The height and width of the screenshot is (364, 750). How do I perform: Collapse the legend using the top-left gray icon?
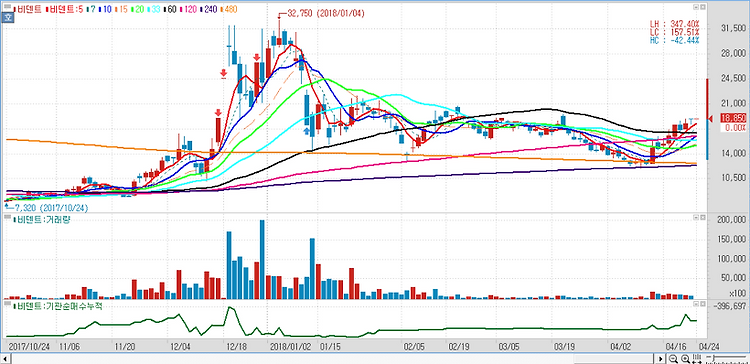(x=7, y=6)
